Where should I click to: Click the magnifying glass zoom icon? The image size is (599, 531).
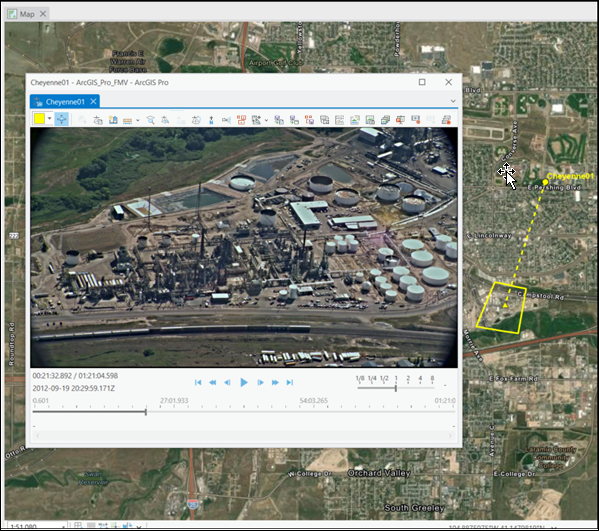pos(151,120)
